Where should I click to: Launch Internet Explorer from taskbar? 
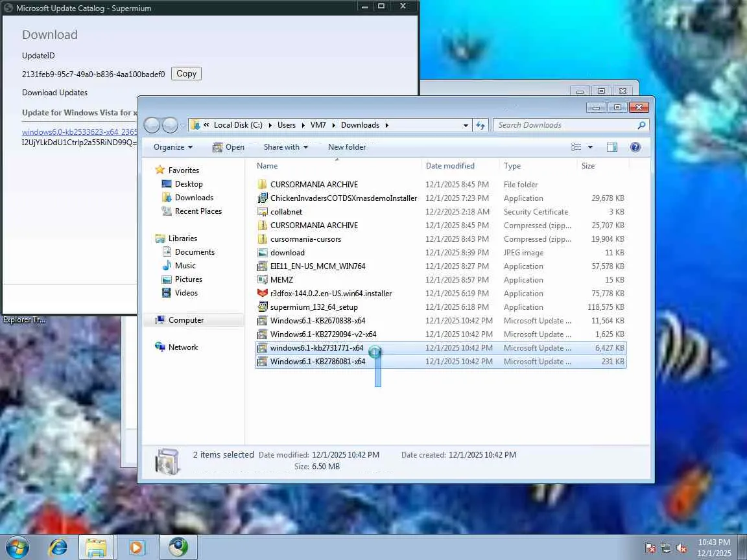58,548
